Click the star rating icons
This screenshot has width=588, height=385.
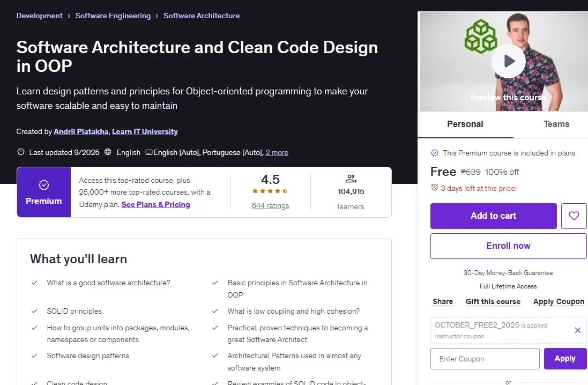270,191
